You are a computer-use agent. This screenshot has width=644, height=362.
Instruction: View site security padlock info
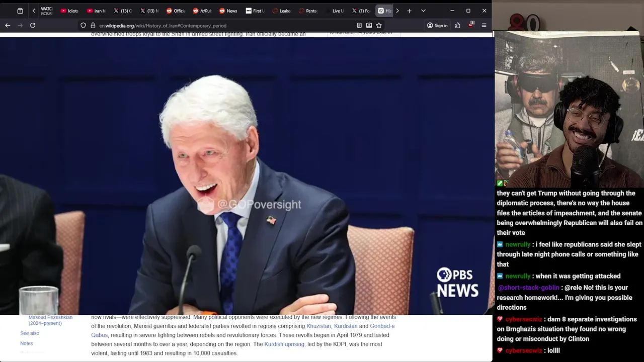[x=93, y=25]
